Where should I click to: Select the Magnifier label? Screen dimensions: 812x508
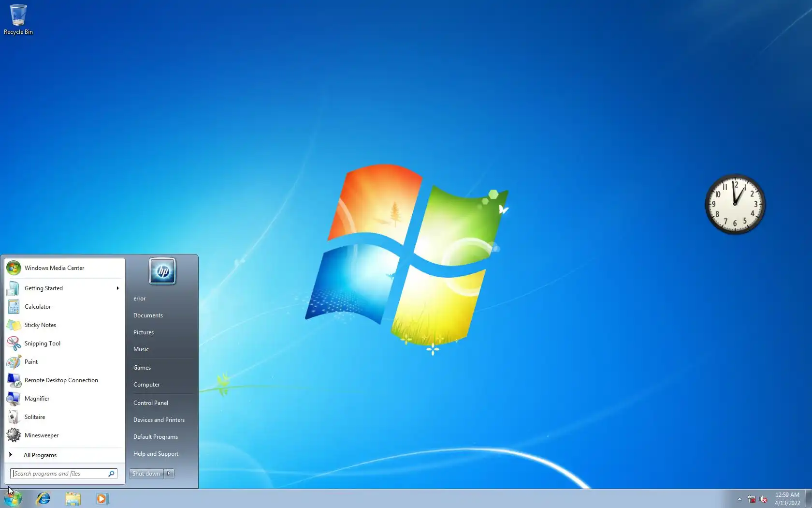coord(37,399)
